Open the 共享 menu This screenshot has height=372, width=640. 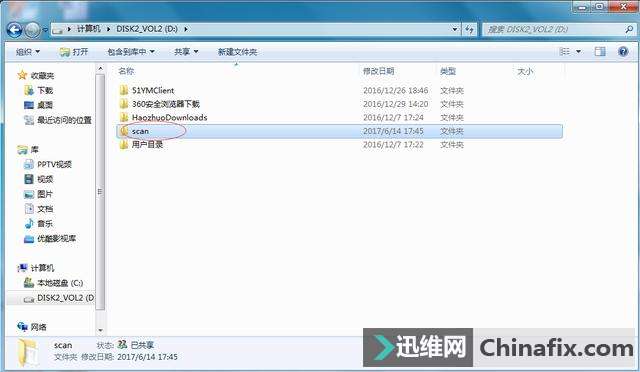[186, 52]
